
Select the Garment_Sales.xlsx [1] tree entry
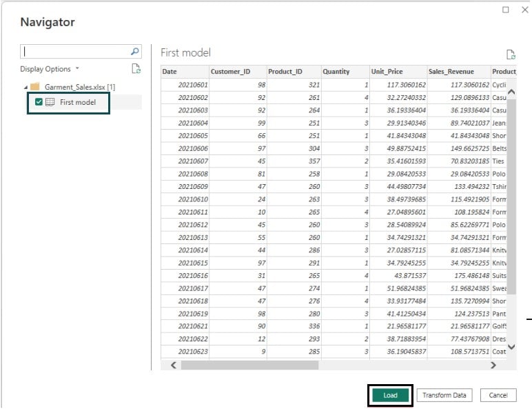pyautogui.click(x=80, y=87)
